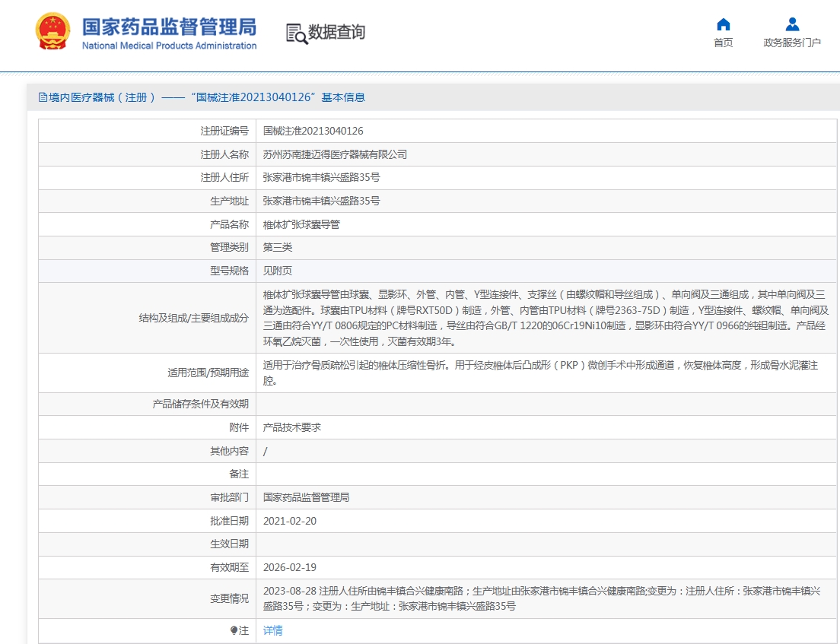
Task: Click the 第三类 category value
Action: tap(278, 247)
